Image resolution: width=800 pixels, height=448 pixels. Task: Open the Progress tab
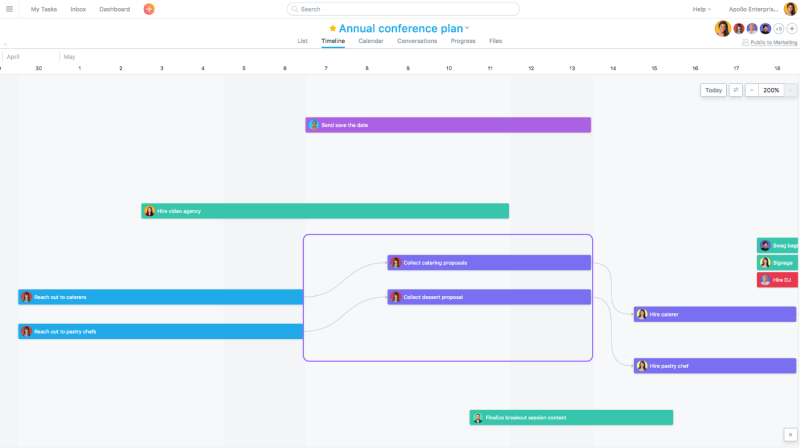click(463, 41)
